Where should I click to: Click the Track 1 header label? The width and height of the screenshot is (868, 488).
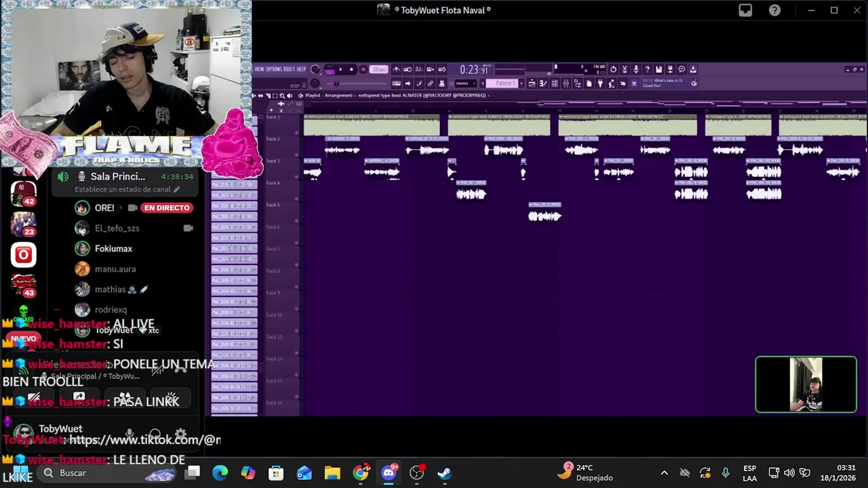click(273, 117)
